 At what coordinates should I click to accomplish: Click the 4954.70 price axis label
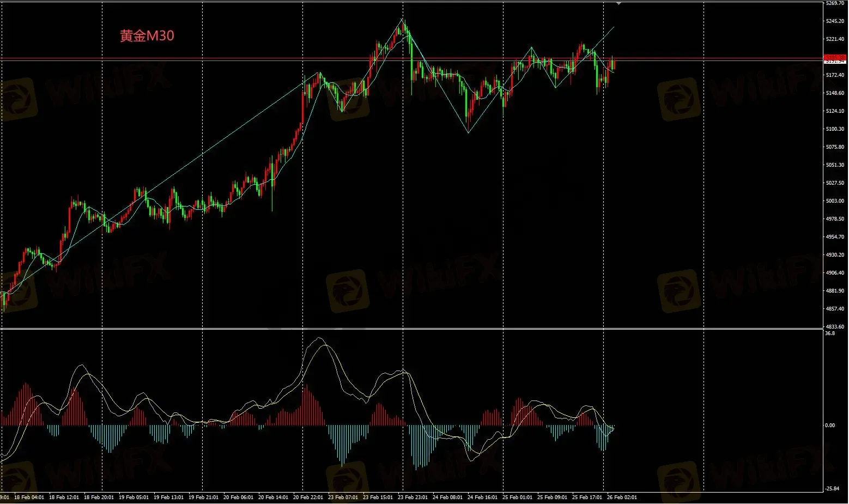(835, 237)
